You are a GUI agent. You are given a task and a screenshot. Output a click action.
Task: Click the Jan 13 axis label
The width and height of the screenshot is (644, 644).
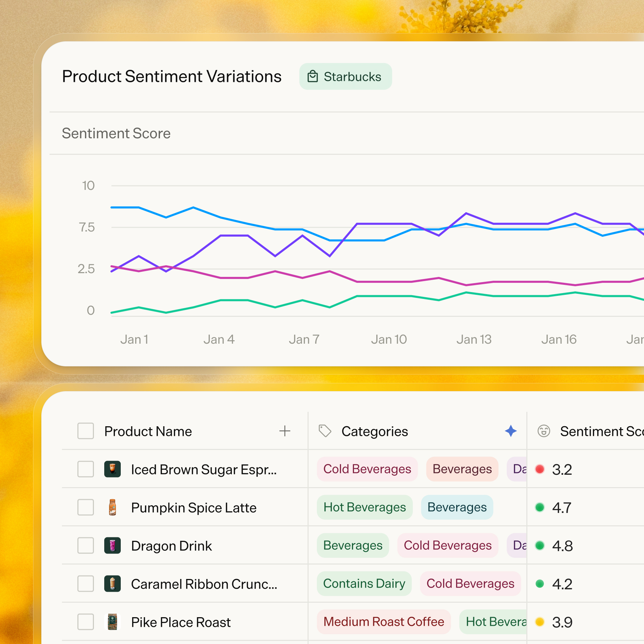474,340
